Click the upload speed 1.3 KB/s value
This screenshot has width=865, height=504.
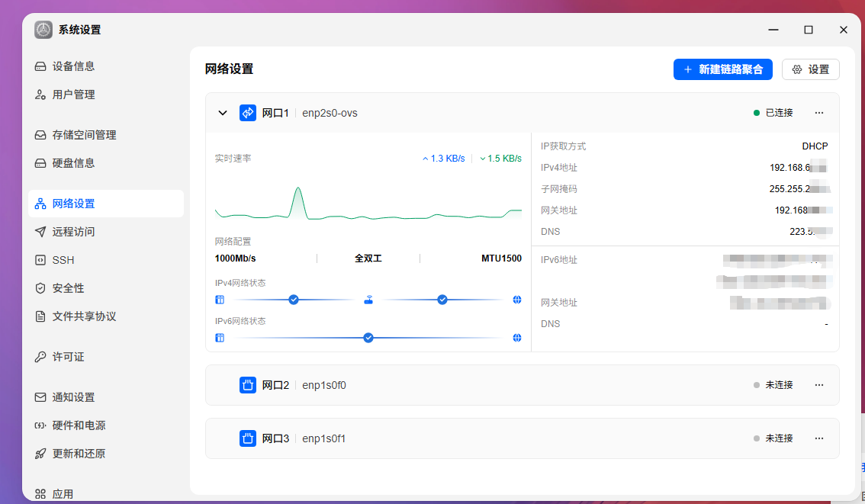443,159
